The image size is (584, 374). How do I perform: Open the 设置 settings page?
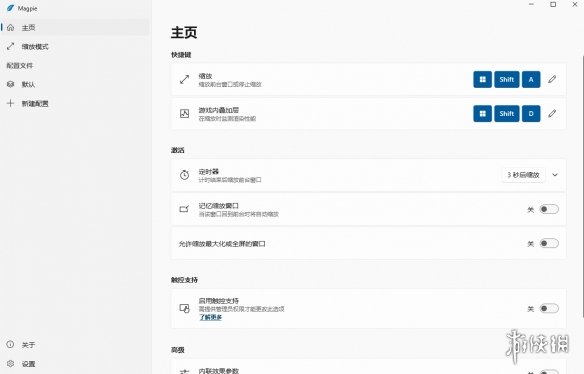pyautogui.click(x=75, y=364)
